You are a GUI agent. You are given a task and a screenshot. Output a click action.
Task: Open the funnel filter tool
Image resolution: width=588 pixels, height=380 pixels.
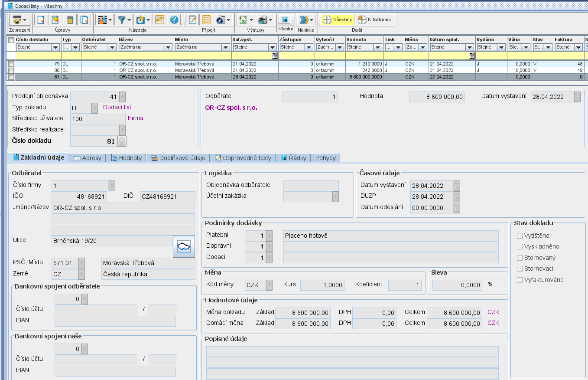click(x=121, y=20)
